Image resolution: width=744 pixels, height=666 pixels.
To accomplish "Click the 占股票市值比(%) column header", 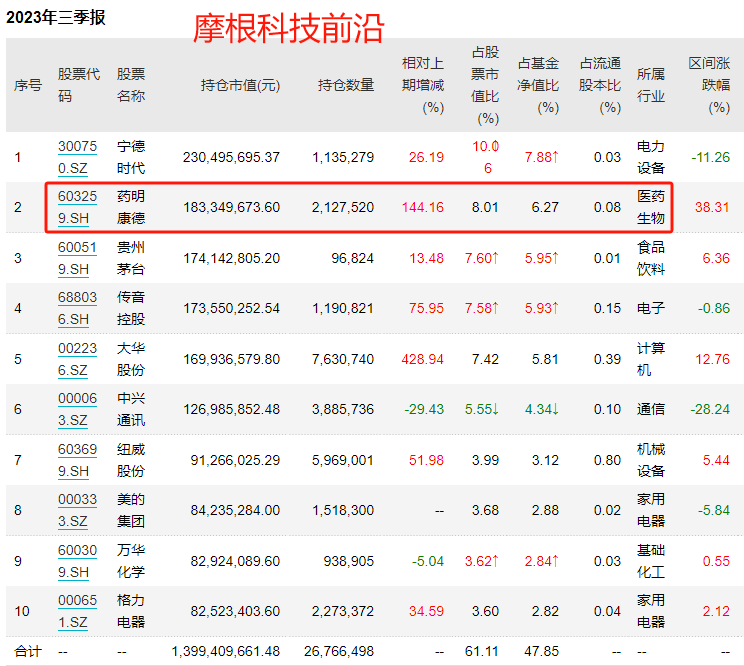I will pyautogui.click(x=485, y=85).
